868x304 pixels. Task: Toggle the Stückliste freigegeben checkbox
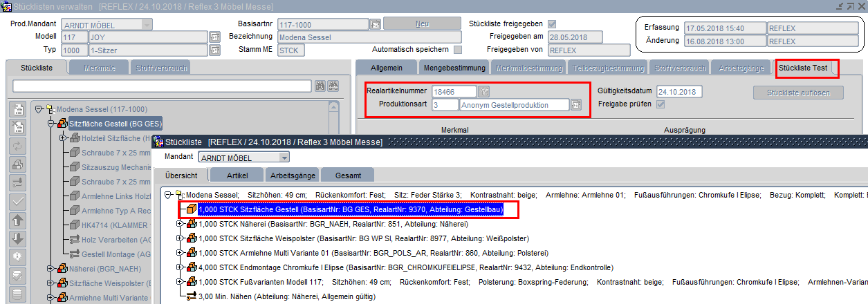(552, 24)
